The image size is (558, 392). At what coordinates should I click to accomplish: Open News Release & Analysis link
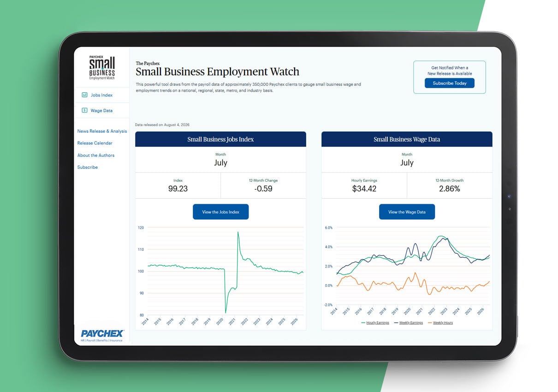click(102, 131)
